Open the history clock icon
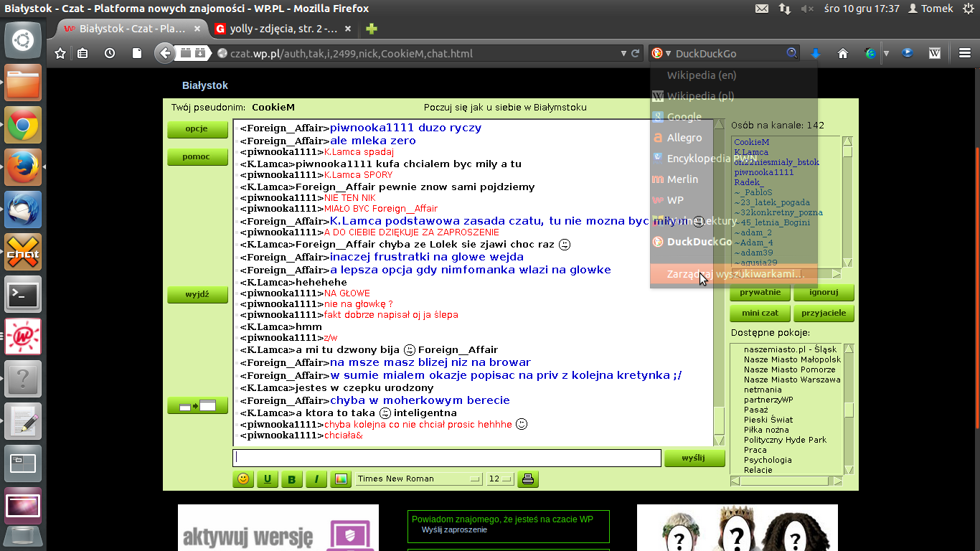980x551 pixels. click(x=110, y=53)
